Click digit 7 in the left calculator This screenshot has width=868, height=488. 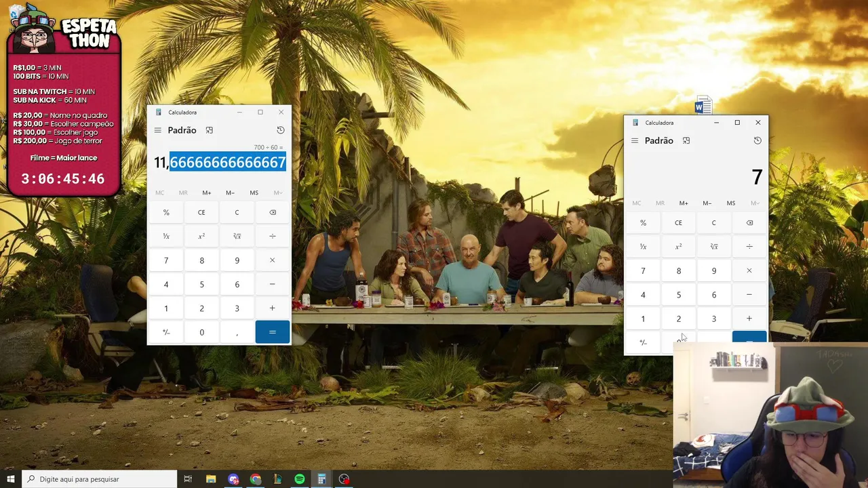point(166,260)
